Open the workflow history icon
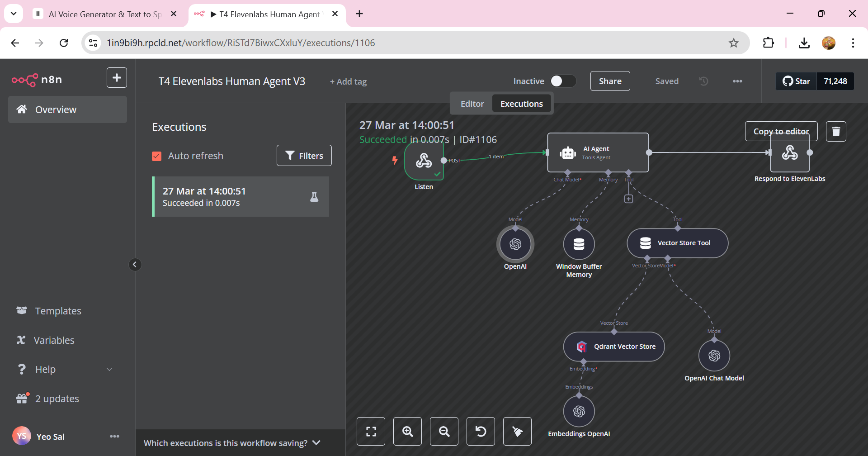Viewport: 868px width, 456px height. point(704,81)
